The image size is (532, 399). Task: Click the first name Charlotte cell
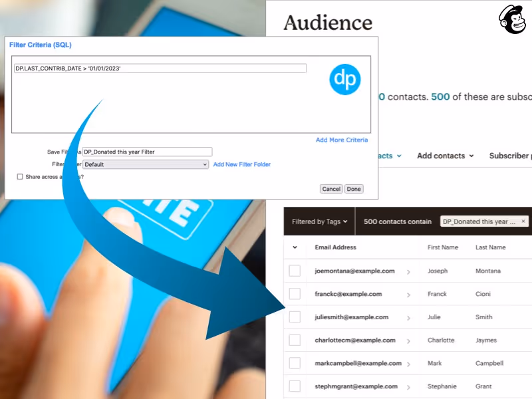441,340
